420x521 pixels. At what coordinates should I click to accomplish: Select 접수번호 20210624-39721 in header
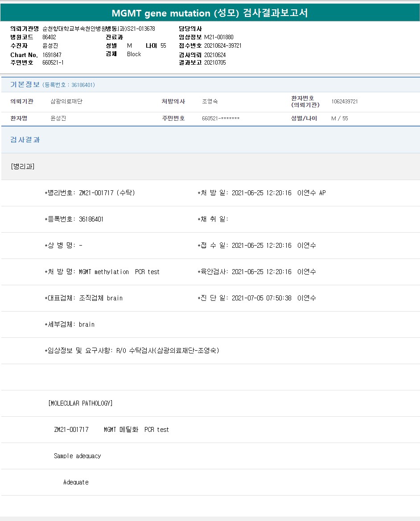click(x=222, y=45)
